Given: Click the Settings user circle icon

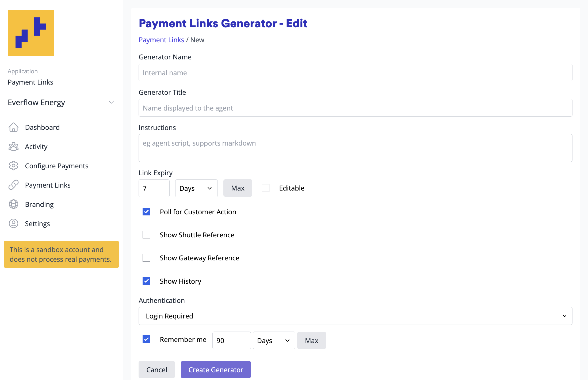Looking at the screenshot, I should (x=13, y=223).
